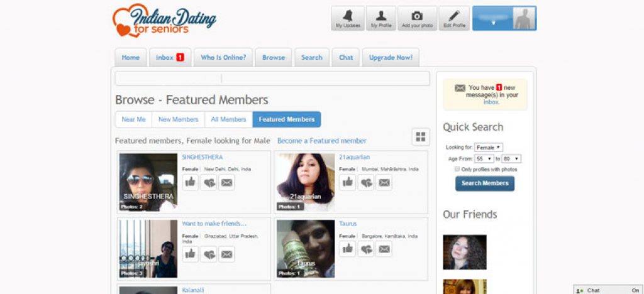Open the Search tab
This screenshot has height=294, width=644.
pyautogui.click(x=312, y=57)
